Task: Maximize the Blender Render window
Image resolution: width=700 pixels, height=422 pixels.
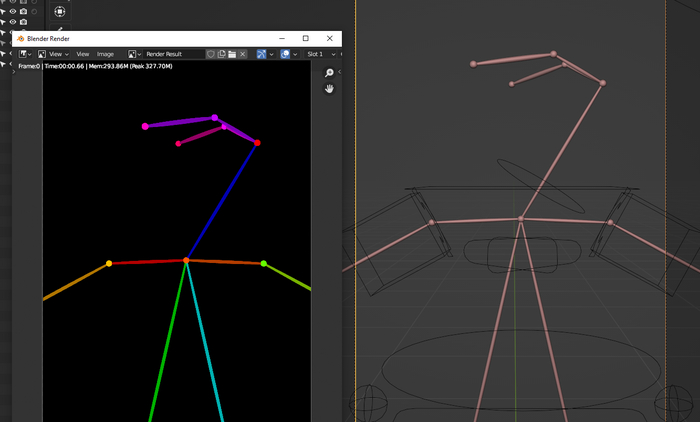Action: click(305, 38)
